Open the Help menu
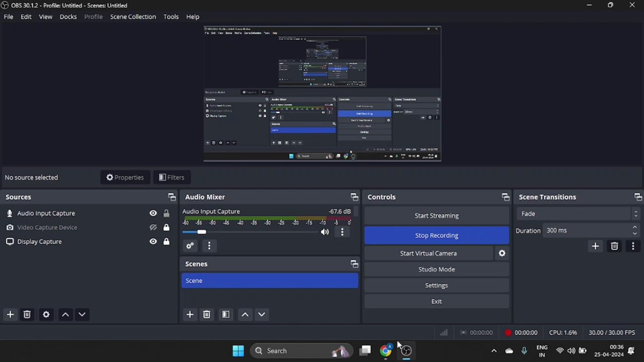This screenshot has height=362, width=644. pyautogui.click(x=193, y=17)
